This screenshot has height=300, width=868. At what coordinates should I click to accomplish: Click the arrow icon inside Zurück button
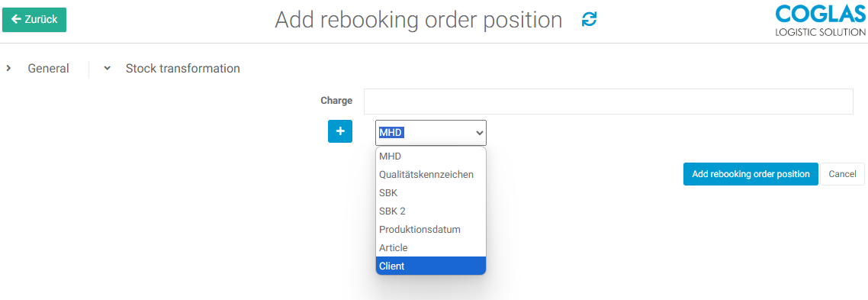(x=16, y=19)
